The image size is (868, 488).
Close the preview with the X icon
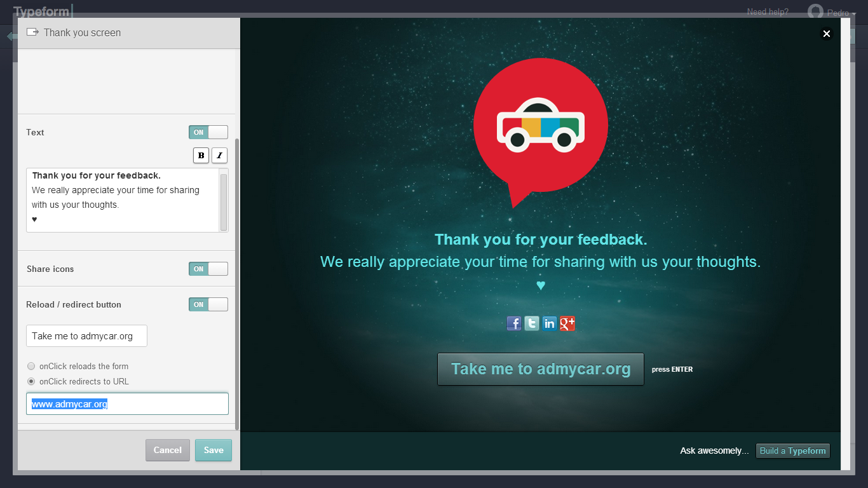[x=827, y=34]
